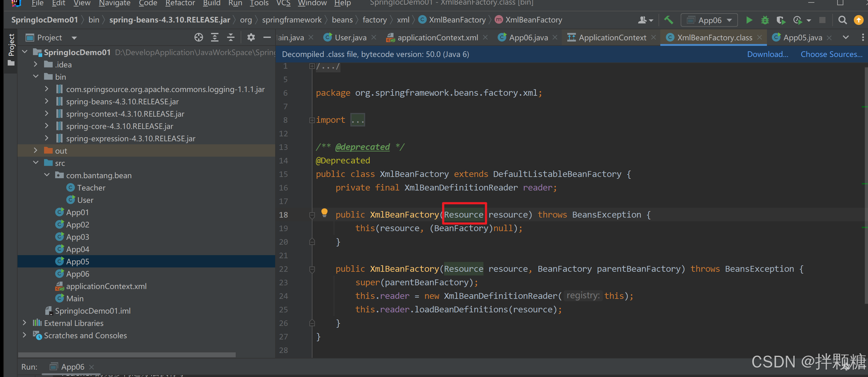Screen dimensions: 868x377
Task: Click Select Opened File crosshair icon
Action: click(x=198, y=37)
